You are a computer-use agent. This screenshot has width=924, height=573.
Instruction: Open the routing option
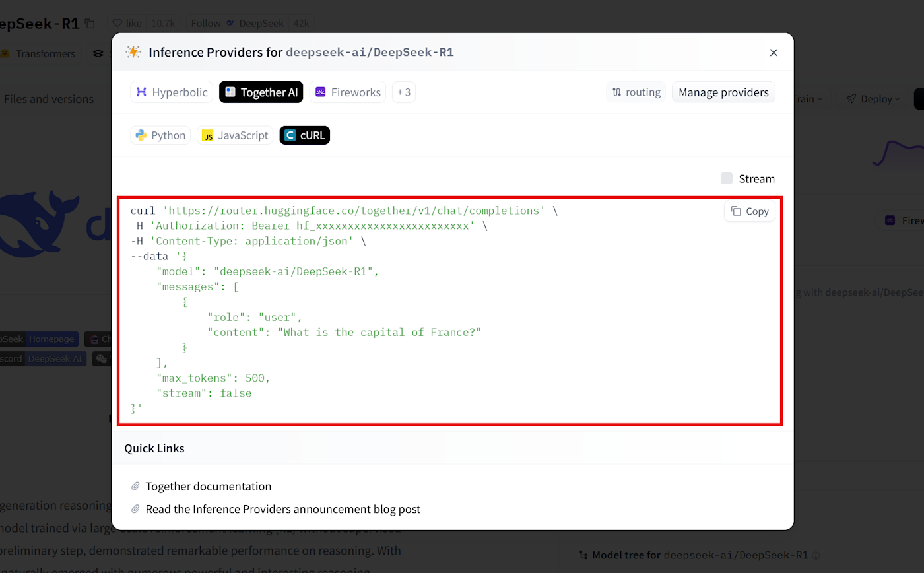[x=636, y=92]
